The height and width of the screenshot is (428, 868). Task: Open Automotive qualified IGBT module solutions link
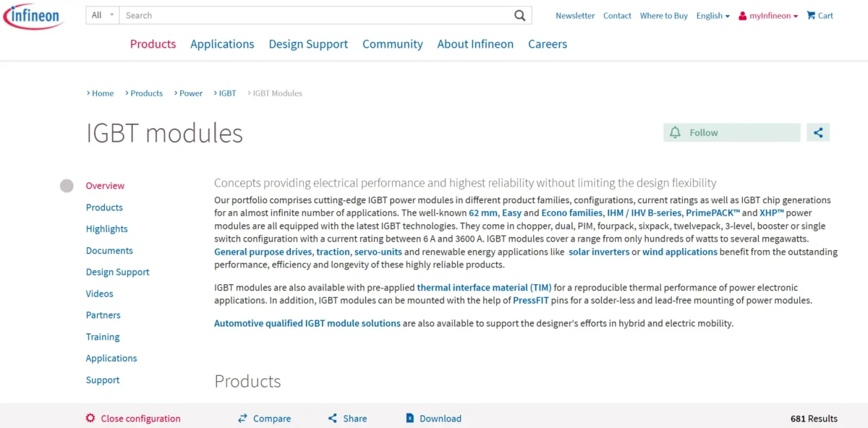[x=307, y=324]
